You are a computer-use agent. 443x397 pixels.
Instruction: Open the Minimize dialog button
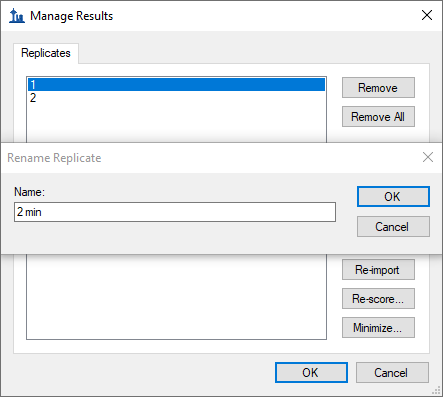[x=378, y=328]
